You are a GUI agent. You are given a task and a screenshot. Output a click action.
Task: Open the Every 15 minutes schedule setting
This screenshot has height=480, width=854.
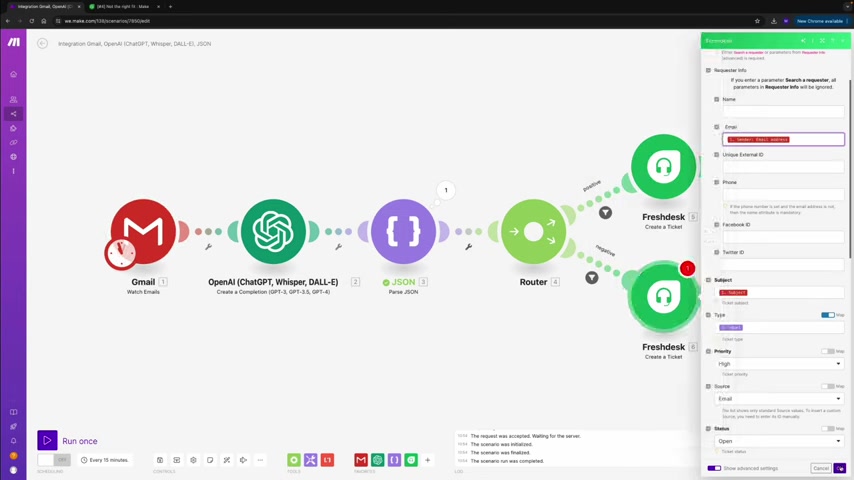105,460
